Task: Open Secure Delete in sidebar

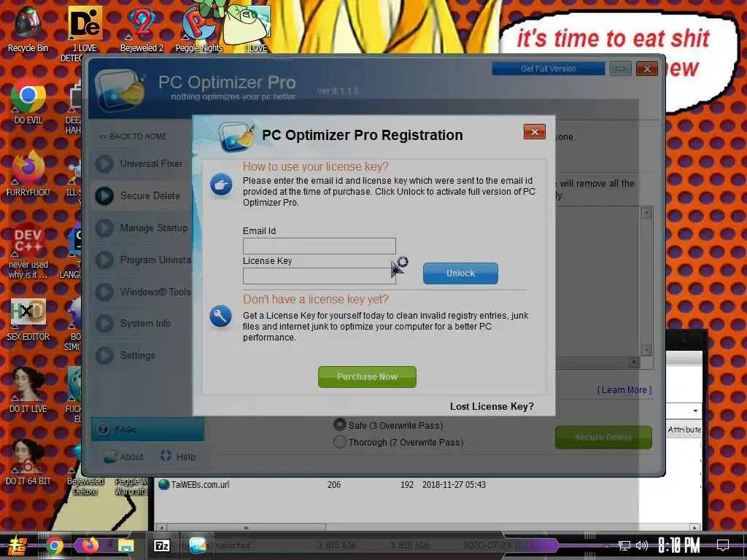Action: [x=150, y=195]
